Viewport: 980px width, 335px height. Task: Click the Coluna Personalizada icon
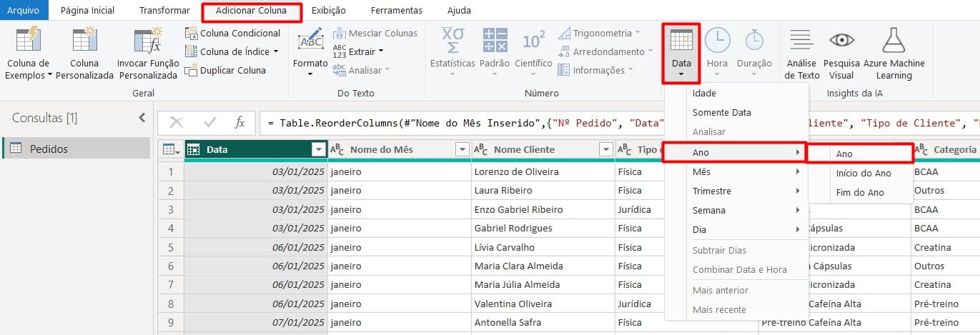tap(84, 40)
